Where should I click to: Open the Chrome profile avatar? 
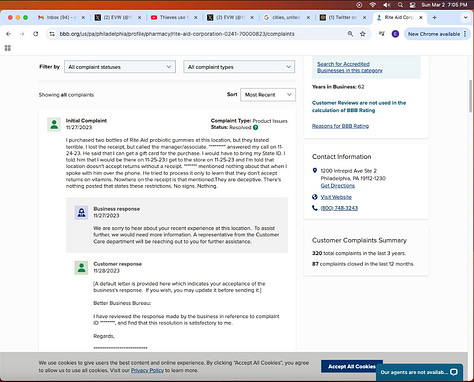(395, 34)
